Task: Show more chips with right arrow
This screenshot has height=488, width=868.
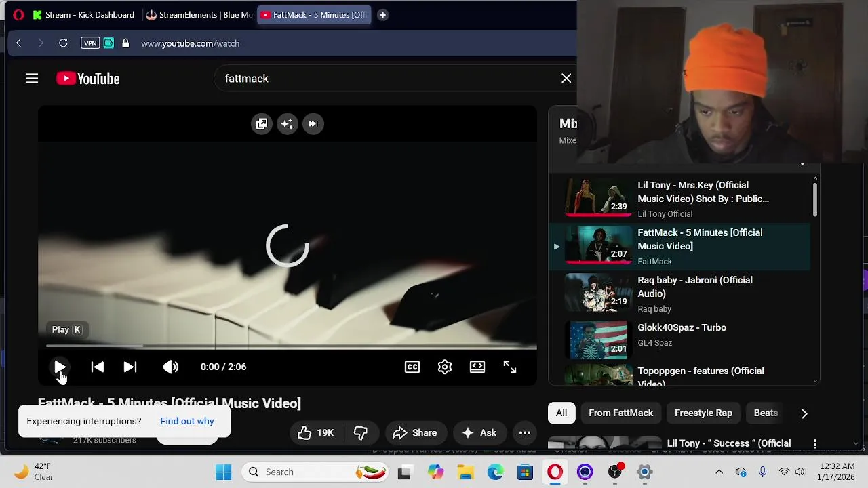Action: click(x=804, y=413)
